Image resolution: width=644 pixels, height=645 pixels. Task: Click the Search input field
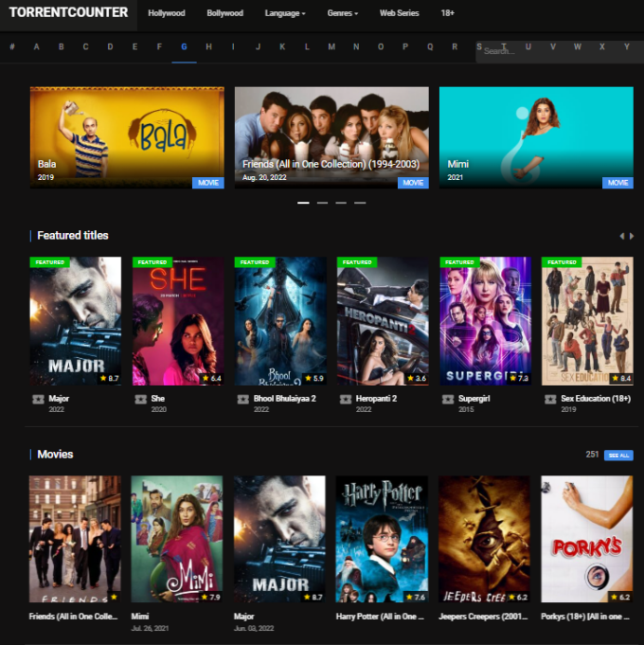(x=560, y=51)
